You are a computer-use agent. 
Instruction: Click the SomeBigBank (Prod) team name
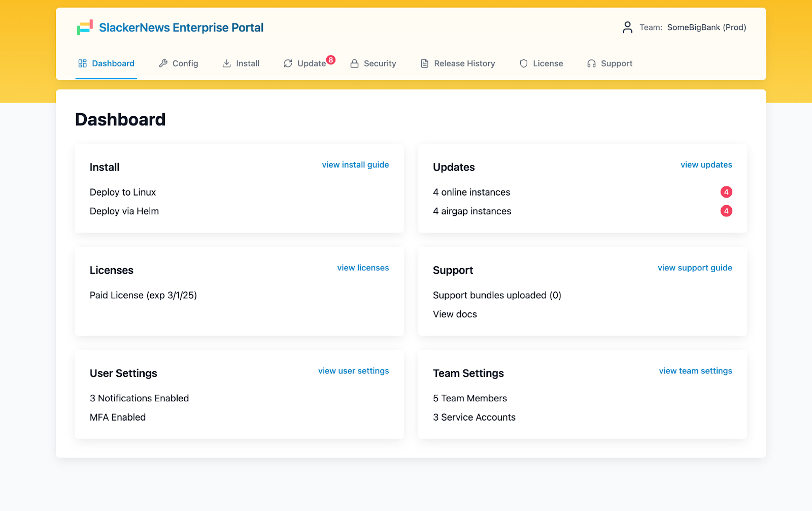(706, 27)
